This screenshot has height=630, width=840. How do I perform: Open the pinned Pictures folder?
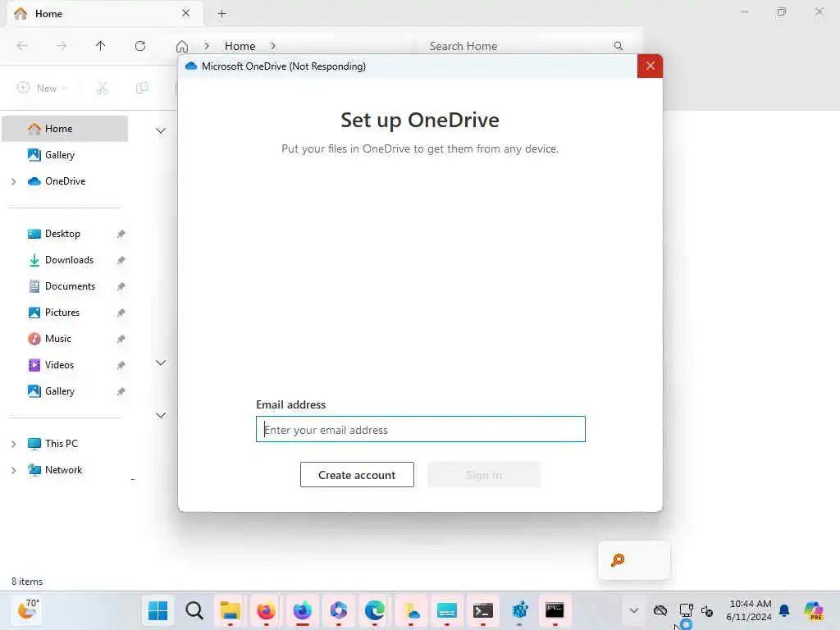click(x=62, y=313)
